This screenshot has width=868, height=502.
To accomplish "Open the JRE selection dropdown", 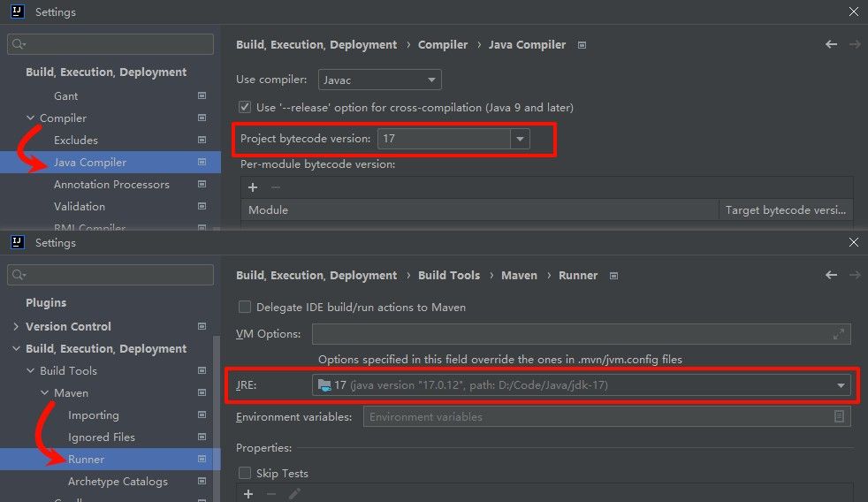I will point(580,385).
